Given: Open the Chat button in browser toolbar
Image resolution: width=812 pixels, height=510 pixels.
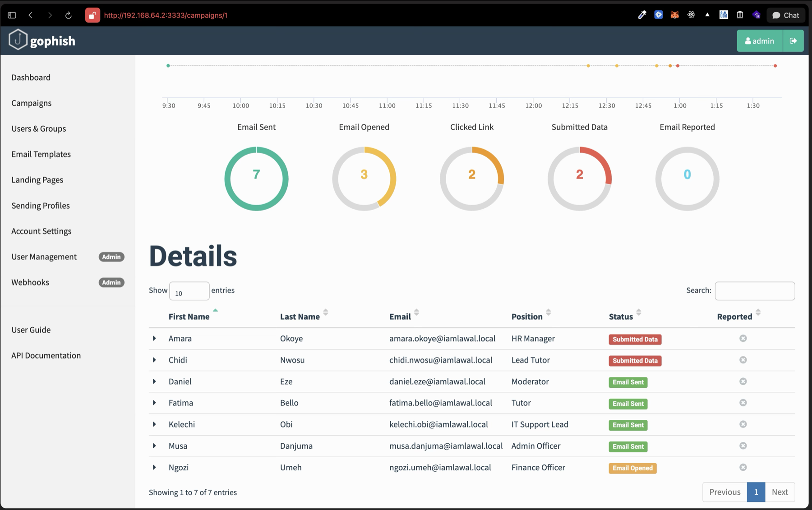Looking at the screenshot, I should [x=785, y=15].
